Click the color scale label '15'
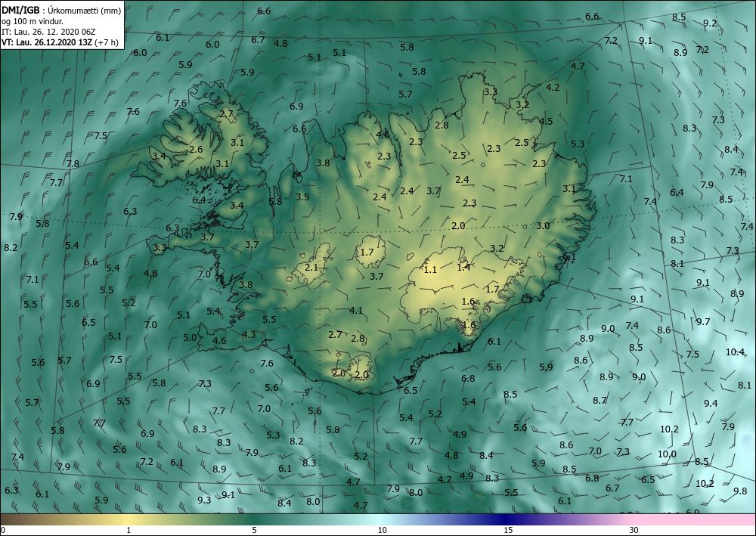The height and width of the screenshot is (536, 756). [508, 530]
